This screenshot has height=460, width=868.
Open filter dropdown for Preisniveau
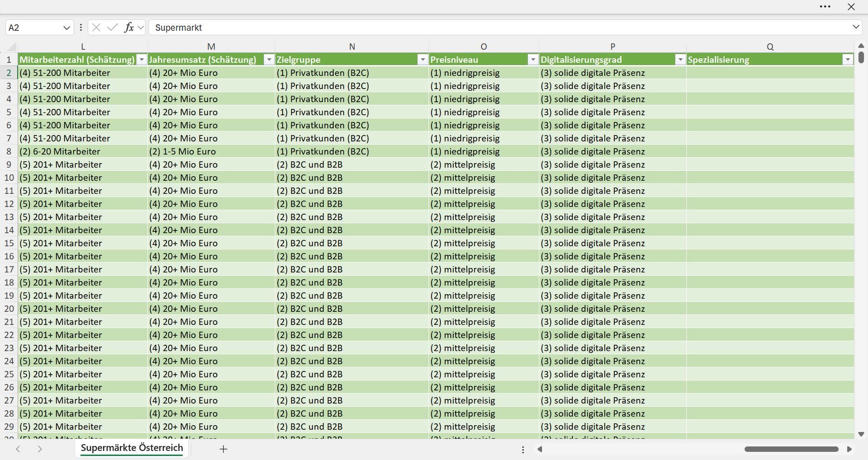(533, 59)
